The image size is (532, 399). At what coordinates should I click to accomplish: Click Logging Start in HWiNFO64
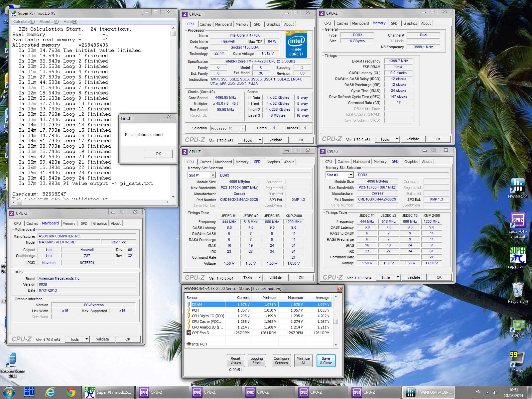(256, 361)
